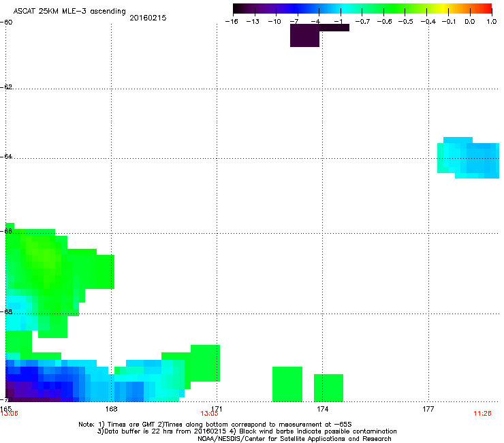Click the NOAA/NESDIS credit line
Screen dimensions: 504x443
pos(294,438)
